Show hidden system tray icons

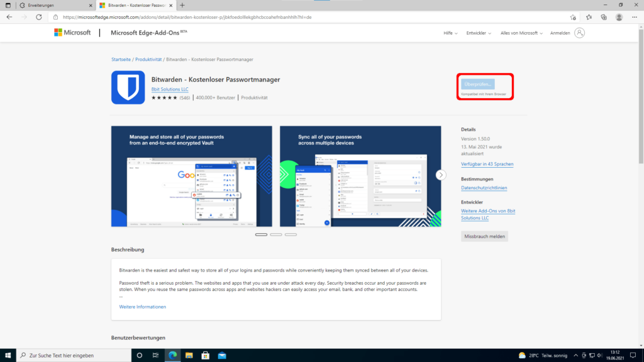click(x=576, y=356)
